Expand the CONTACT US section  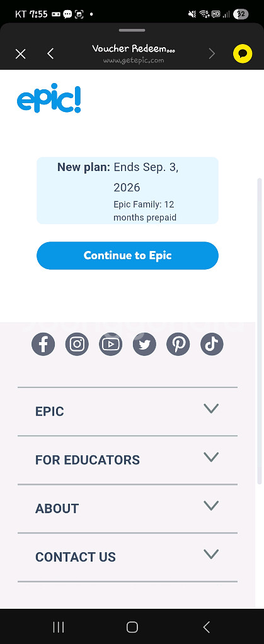(x=127, y=557)
